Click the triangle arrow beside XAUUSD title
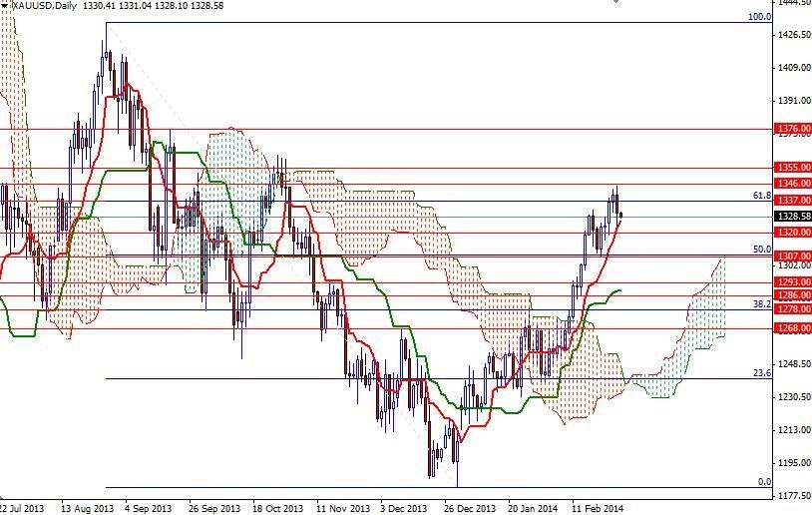This screenshot has height=515, width=812. click(x=5, y=6)
